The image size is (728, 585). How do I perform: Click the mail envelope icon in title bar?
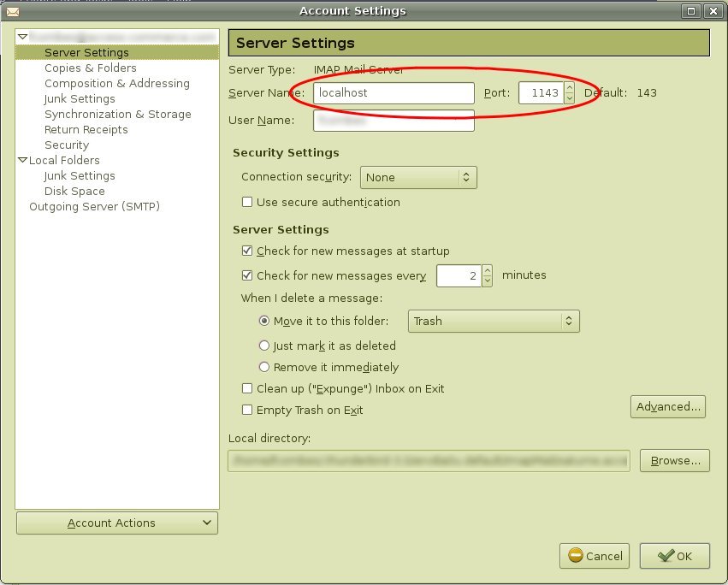click(13, 11)
